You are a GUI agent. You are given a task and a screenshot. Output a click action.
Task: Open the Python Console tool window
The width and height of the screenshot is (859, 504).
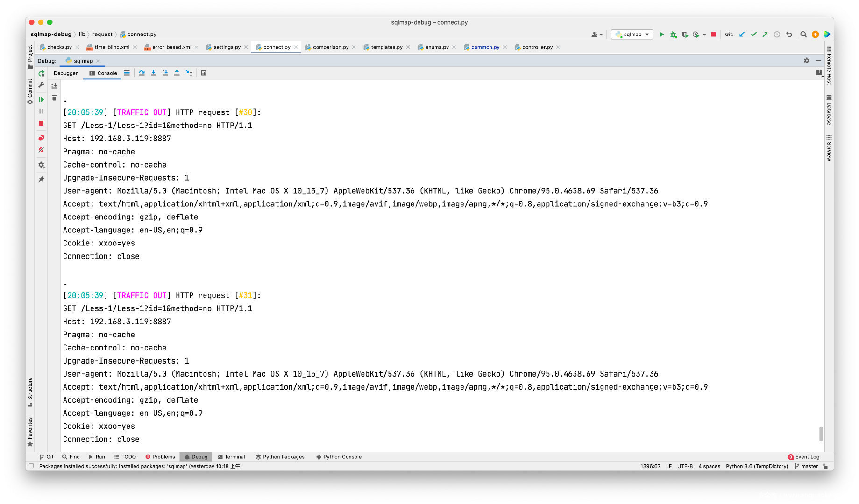(339, 457)
